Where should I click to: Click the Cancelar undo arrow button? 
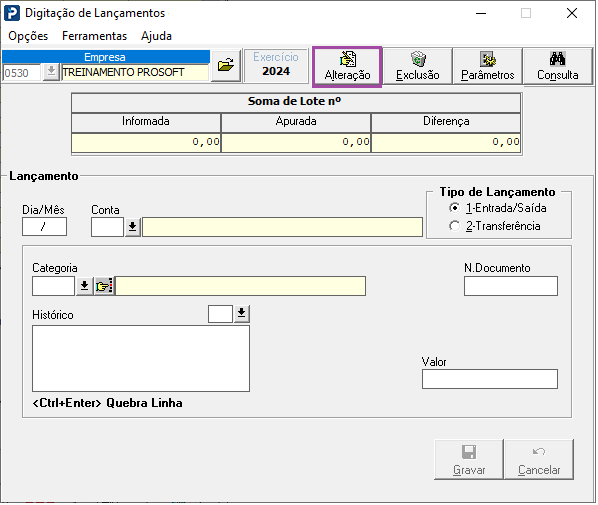(x=539, y=460)
